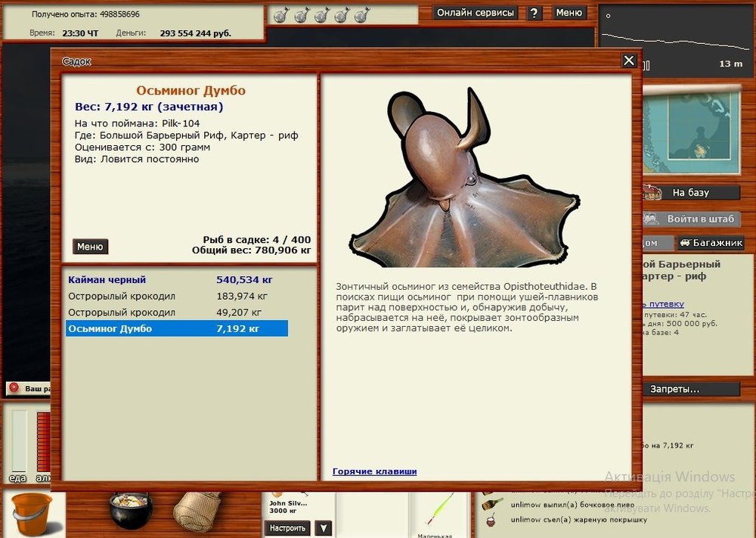This screenshot has height=538, width=756.
Task: Select Кайман черный in the fish list
Action: point(107,280)
